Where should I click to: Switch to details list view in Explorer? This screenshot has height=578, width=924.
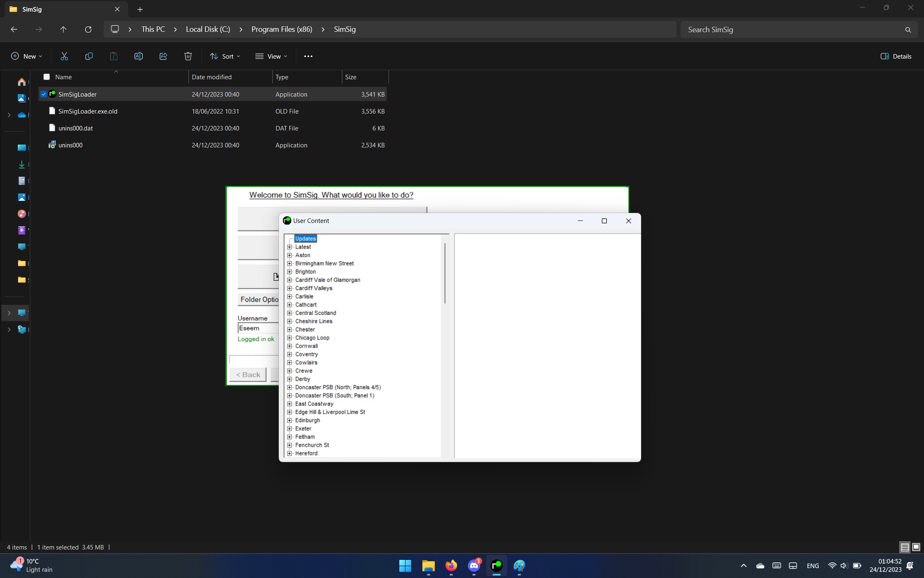[x=905, y=547]
